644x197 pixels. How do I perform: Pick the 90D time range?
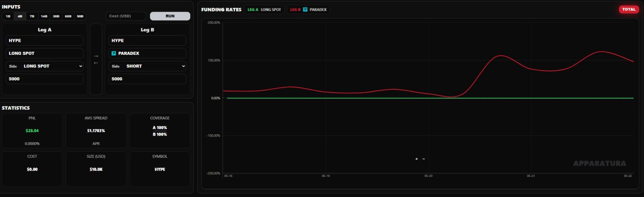[80, 16]
